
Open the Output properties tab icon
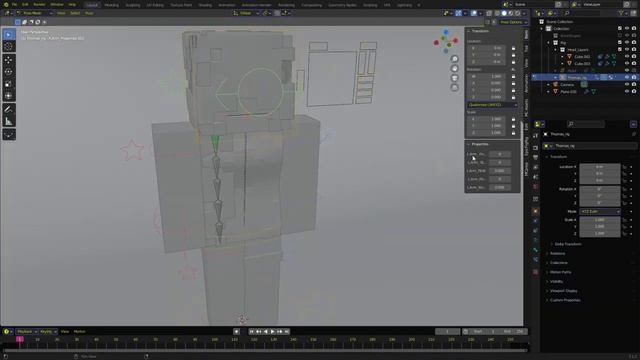click(536, 157)
